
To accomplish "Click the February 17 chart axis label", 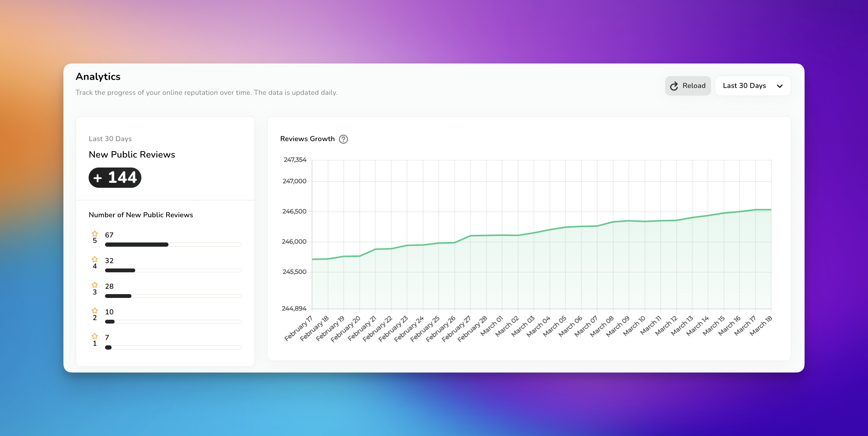I will pos(299,328).
